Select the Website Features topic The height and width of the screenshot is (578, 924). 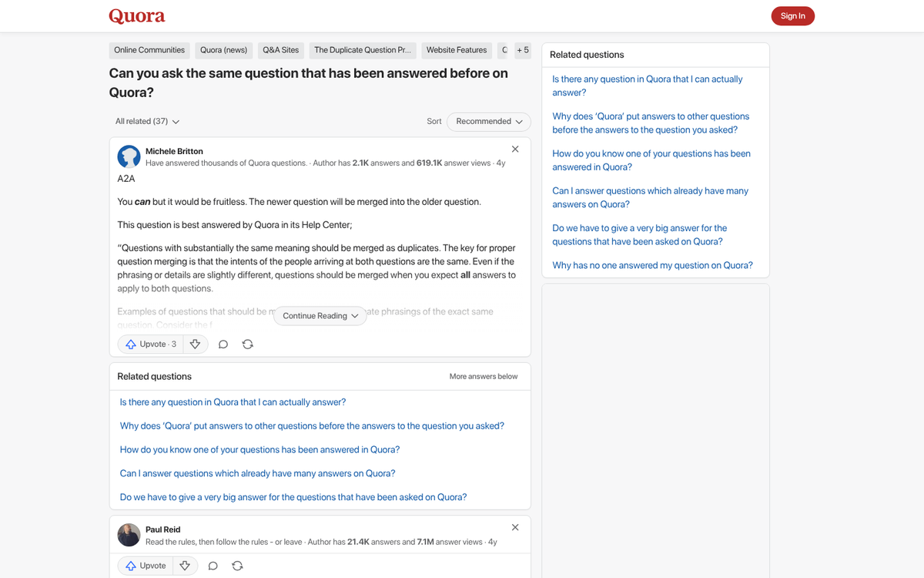pos(456,49)
